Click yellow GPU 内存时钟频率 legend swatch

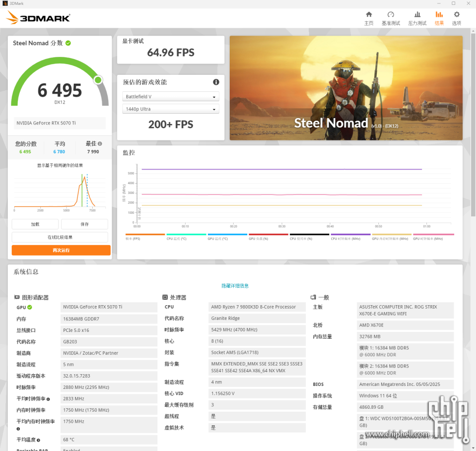[x=391, y=234]
